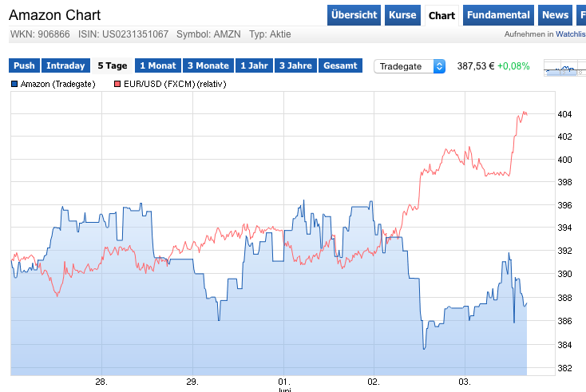The image size is (586, 392).
Task: Open the Fundamental tab
Action: [498, 15]
